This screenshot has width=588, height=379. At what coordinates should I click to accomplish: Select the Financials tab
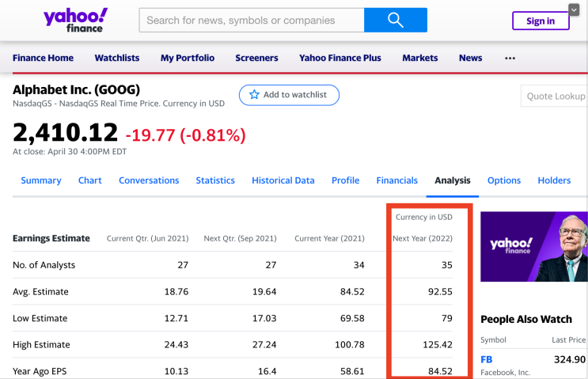(x=396, y=180)
